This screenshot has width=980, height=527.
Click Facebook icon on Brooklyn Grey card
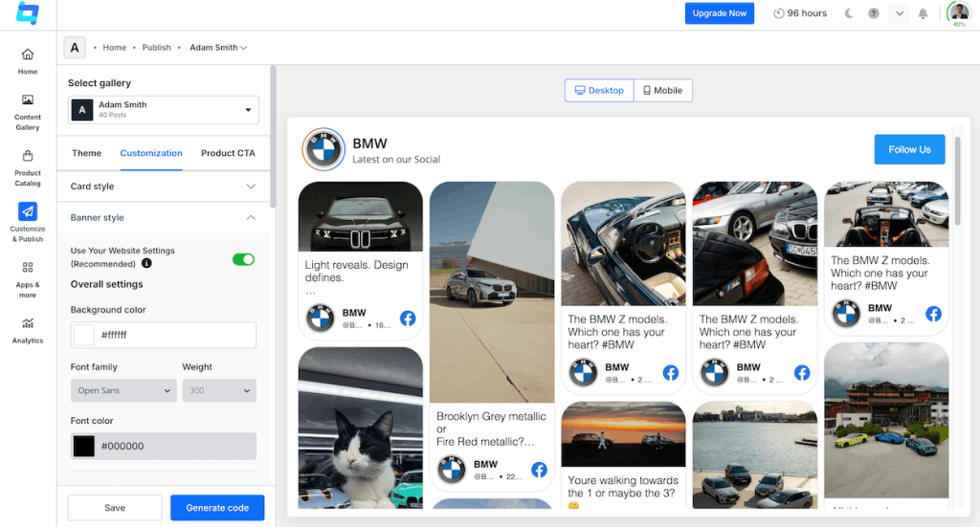539,470
